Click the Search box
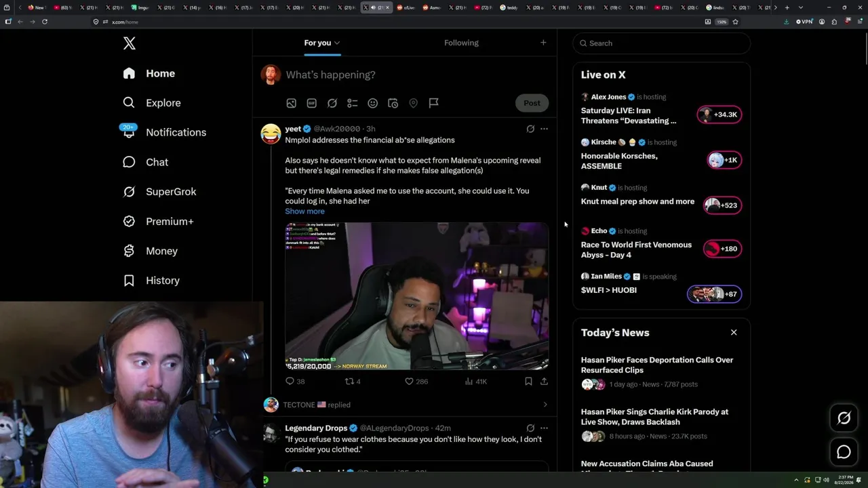This screenshot has height=488, width=868. tap(661, 43)
